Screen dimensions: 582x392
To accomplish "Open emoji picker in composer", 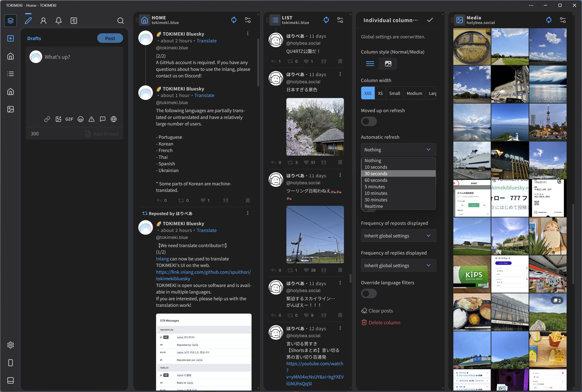I will (x=81, y=119).
